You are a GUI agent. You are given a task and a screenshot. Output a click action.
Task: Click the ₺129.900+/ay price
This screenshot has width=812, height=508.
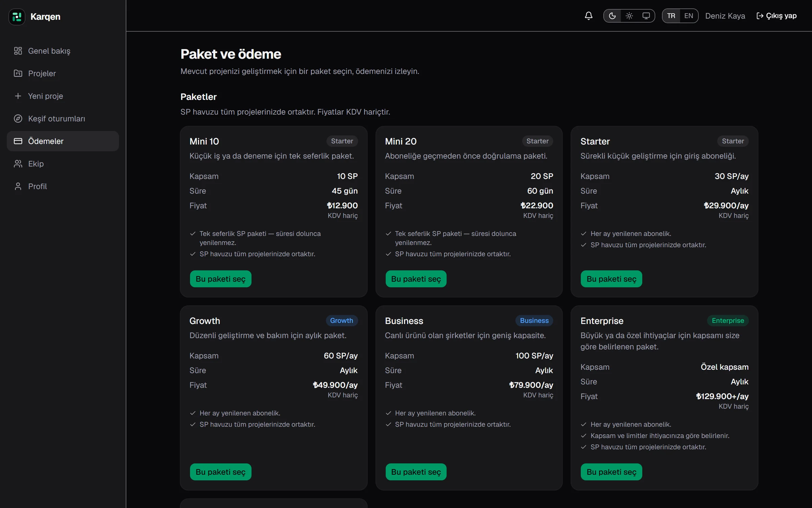722,396
